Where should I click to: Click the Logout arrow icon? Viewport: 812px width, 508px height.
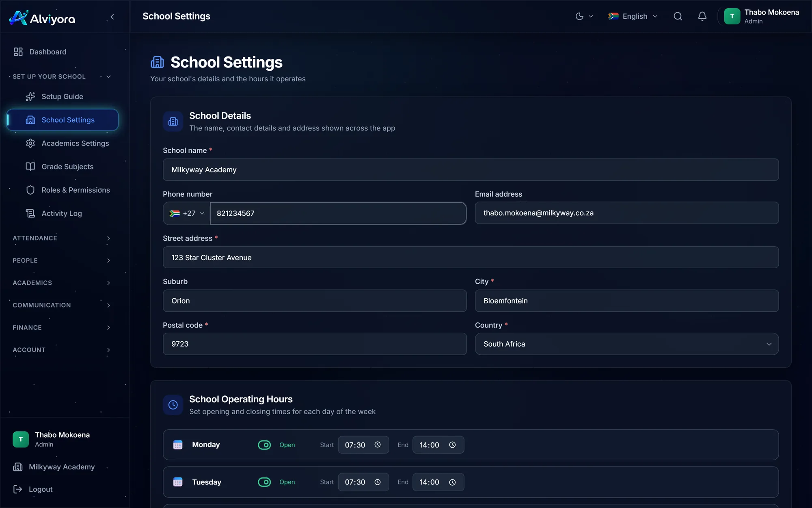coord(18,489)
